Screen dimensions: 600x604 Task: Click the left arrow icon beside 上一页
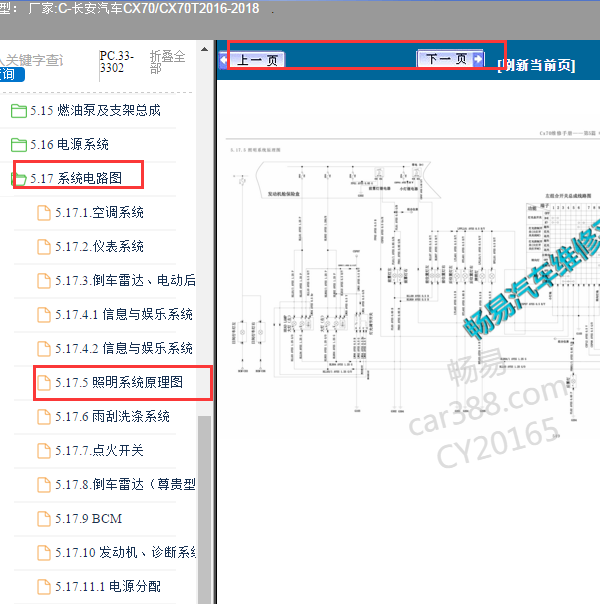[224, 60]
